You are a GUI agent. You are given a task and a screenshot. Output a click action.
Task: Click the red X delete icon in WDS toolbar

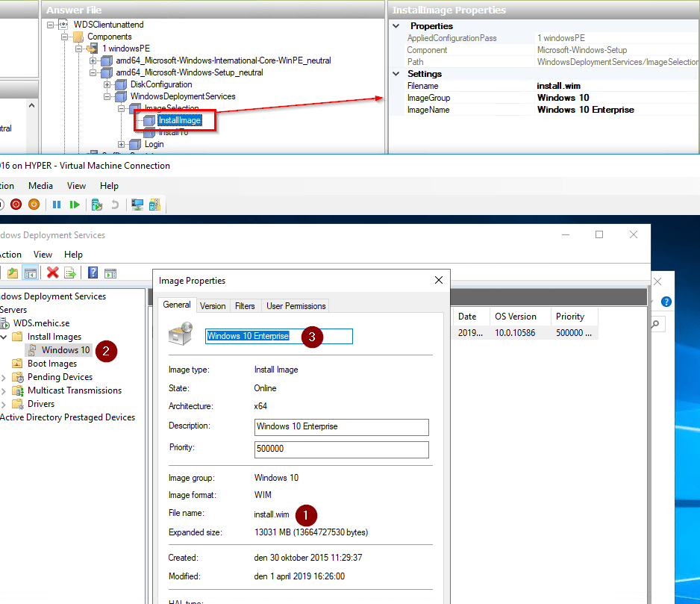point(52,273)
